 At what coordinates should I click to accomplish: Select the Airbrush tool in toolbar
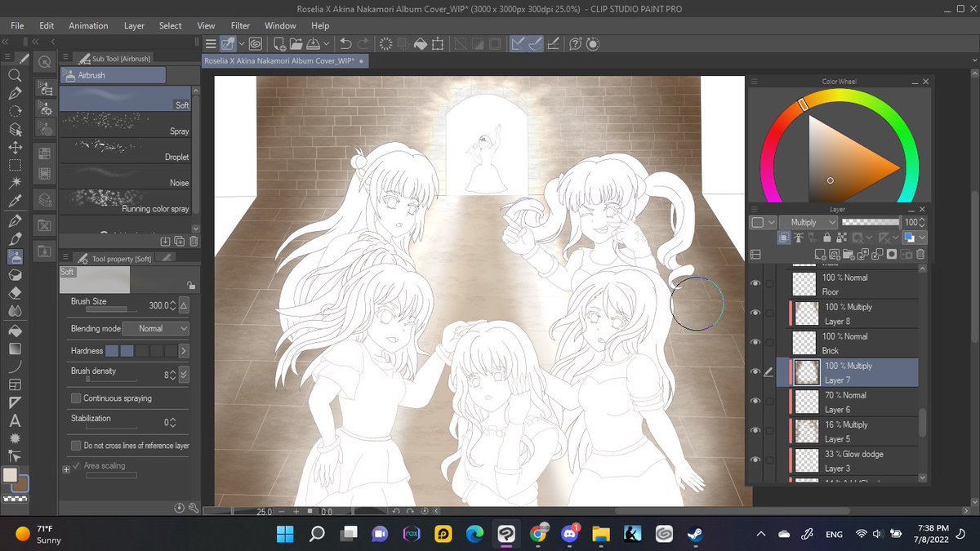(15, 257)
